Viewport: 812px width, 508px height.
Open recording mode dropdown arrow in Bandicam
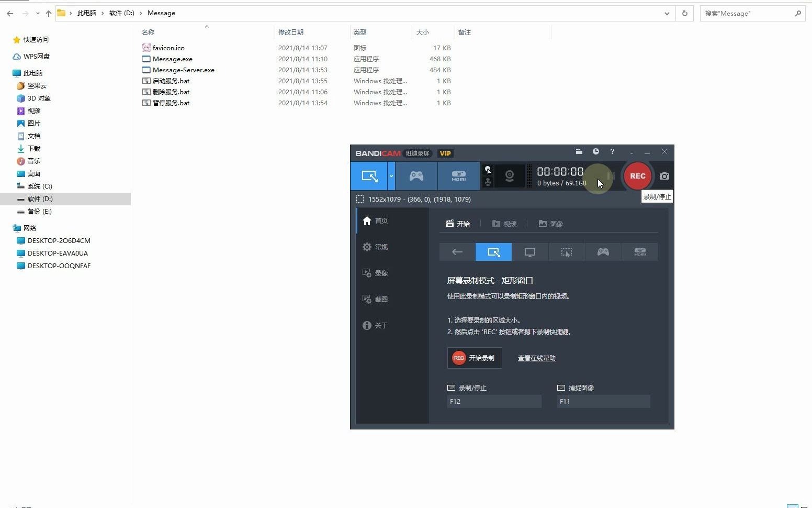coord(391,176)
